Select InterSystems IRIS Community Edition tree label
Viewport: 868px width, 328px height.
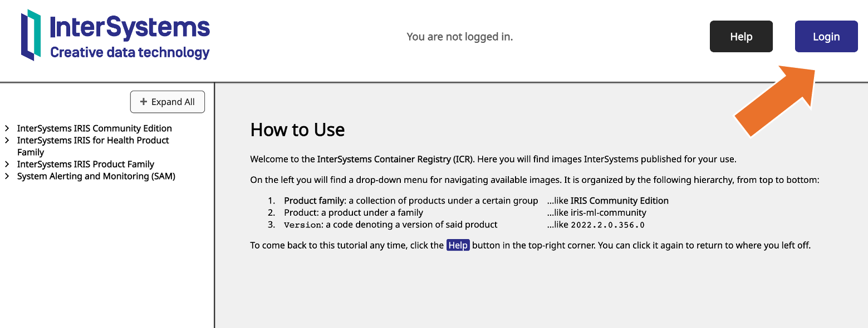[94, 128]
